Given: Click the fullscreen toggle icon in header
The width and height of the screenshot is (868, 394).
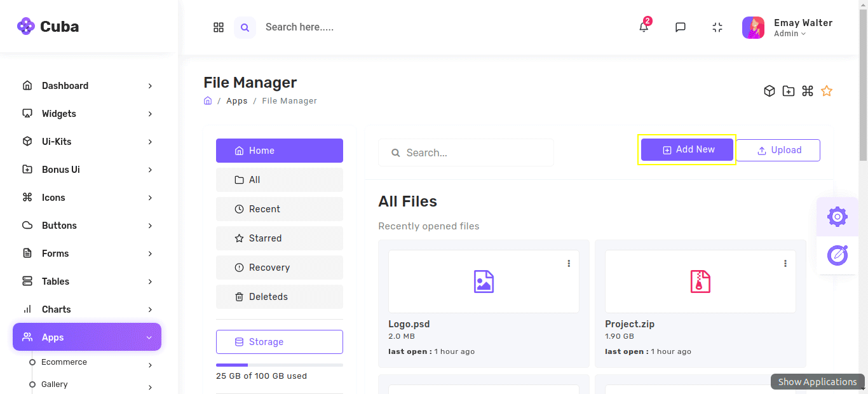Looking at the screenshot, I should coord(717,27).
